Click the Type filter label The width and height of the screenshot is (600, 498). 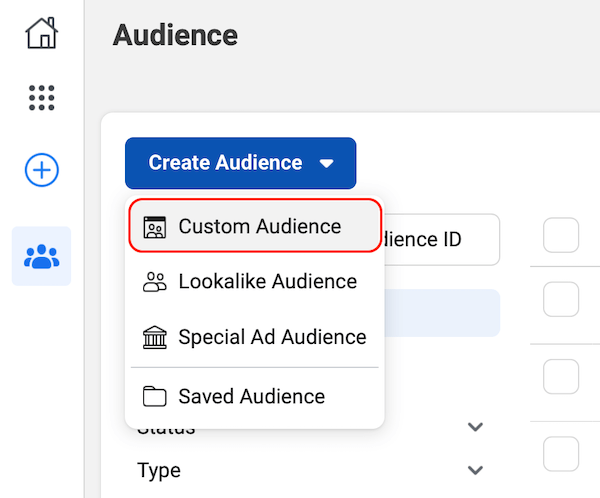click(159, 470)
